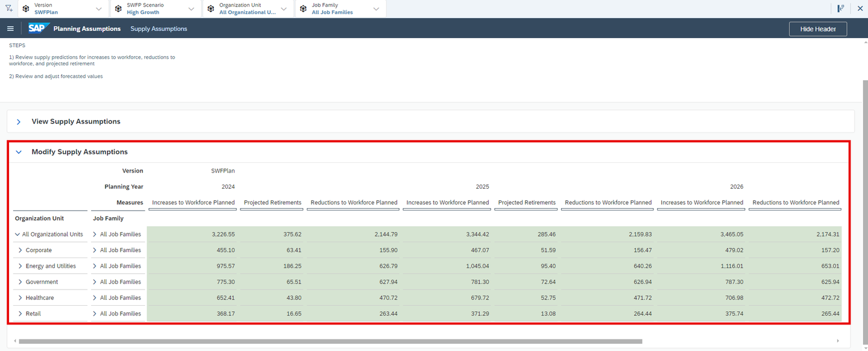The width and height of the screenshot is (868, 351).
Task: Select the Government cell with value 627.94
Action: pyautogui.click(x=353, y=282)
